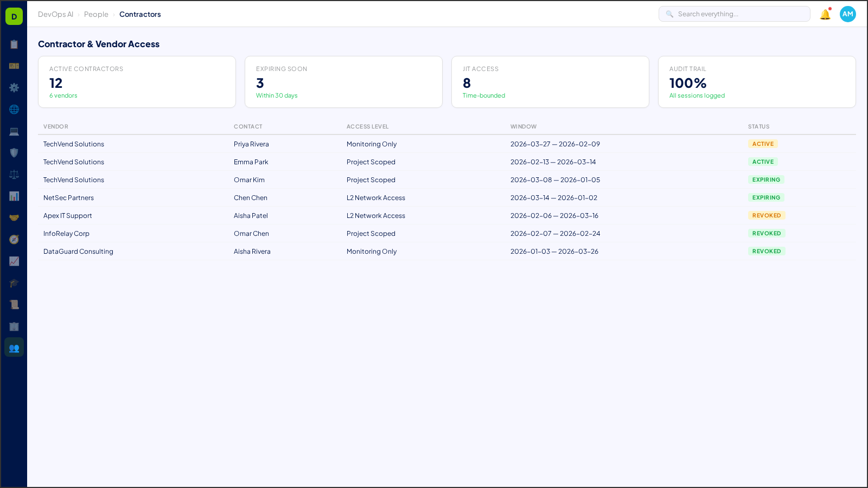Select the compass sidebar icon
Image resolution: width=868 pixels, height=488 pixels.
coord(14,240)
